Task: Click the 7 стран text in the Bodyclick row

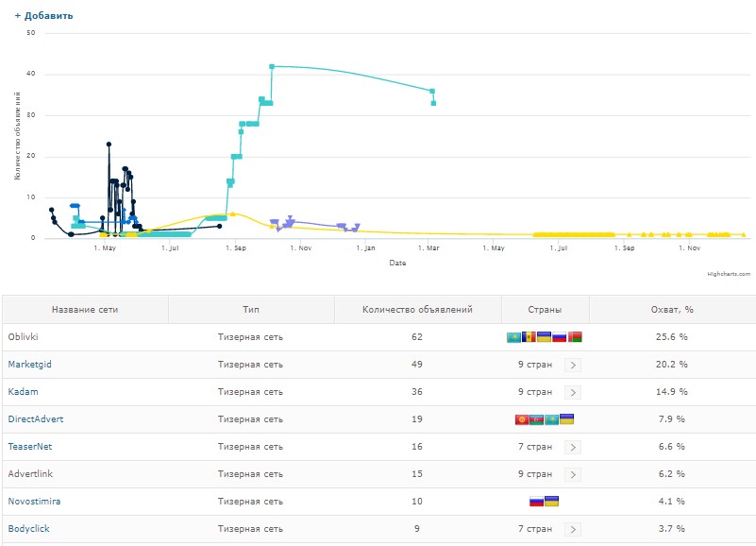Action: coord(535,529)
